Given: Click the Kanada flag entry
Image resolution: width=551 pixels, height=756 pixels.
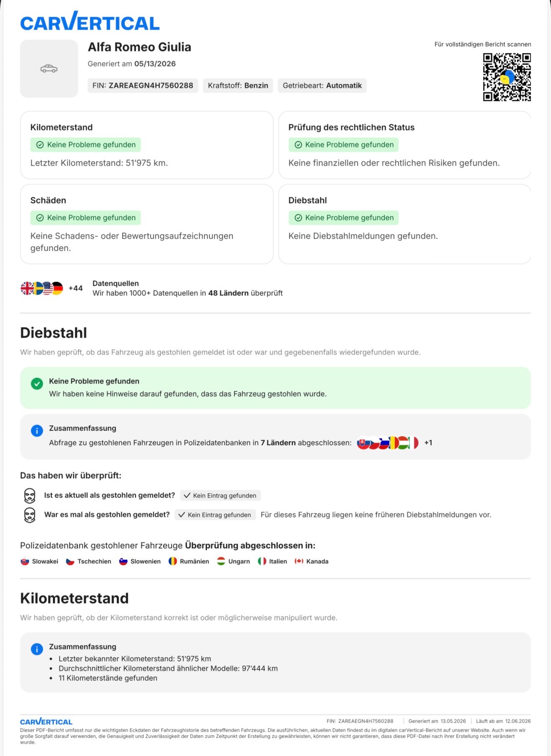Looking at the screenshot, I should 311,562.
